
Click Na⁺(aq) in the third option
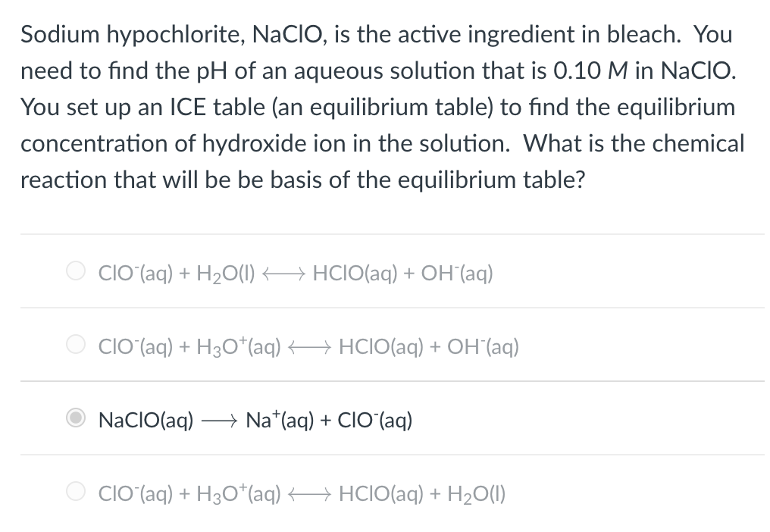[x=280, y=421]
